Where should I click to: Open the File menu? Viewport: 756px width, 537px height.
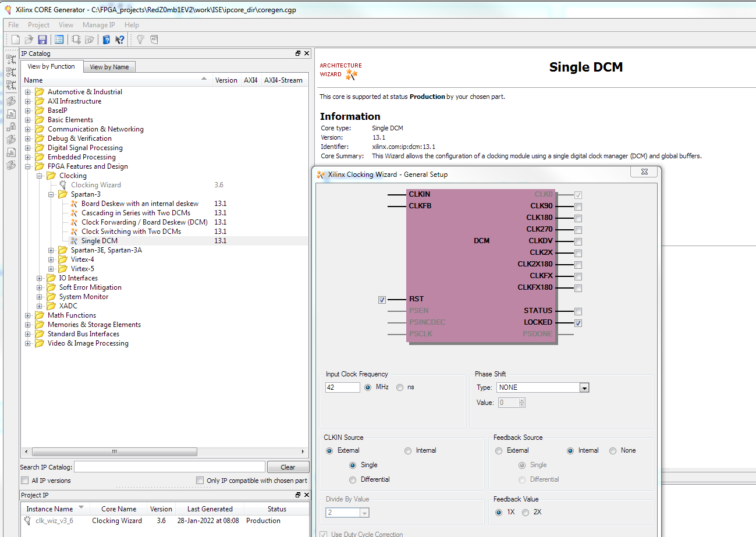coord(13,25)
